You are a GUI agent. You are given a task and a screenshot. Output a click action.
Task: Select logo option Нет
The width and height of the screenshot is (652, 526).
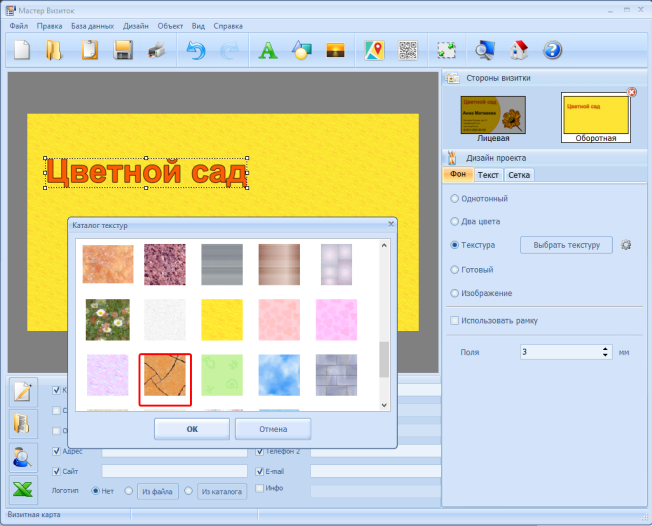(x=95, y=491)
